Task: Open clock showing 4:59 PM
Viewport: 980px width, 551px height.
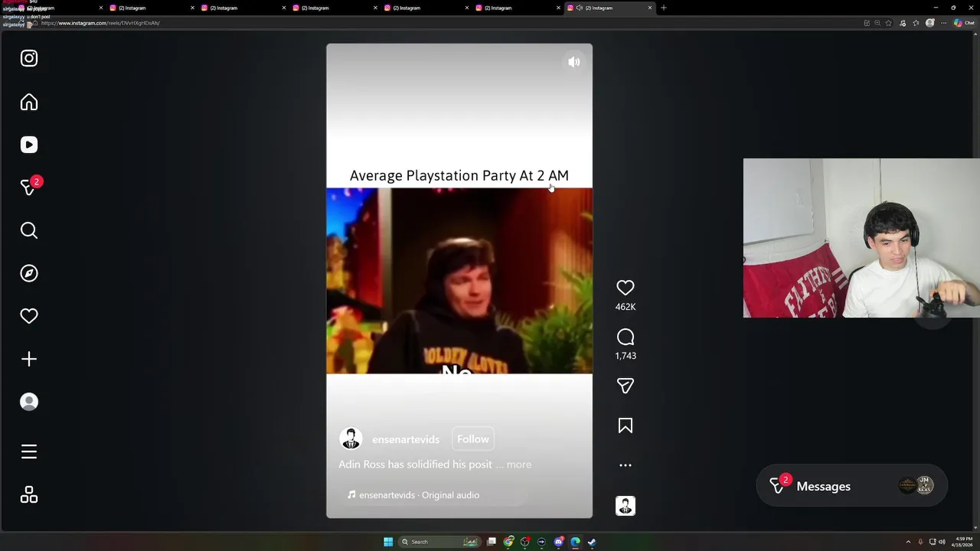Action: (x=962, y=542)
